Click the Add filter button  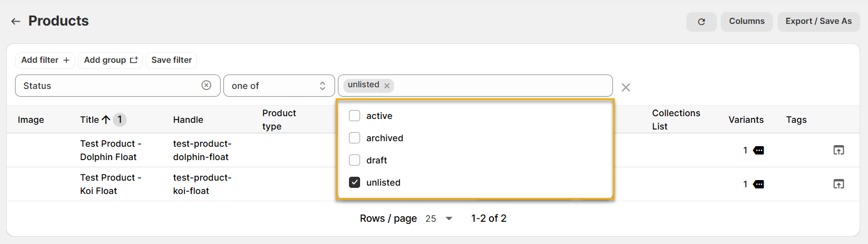tap(45, 60)
